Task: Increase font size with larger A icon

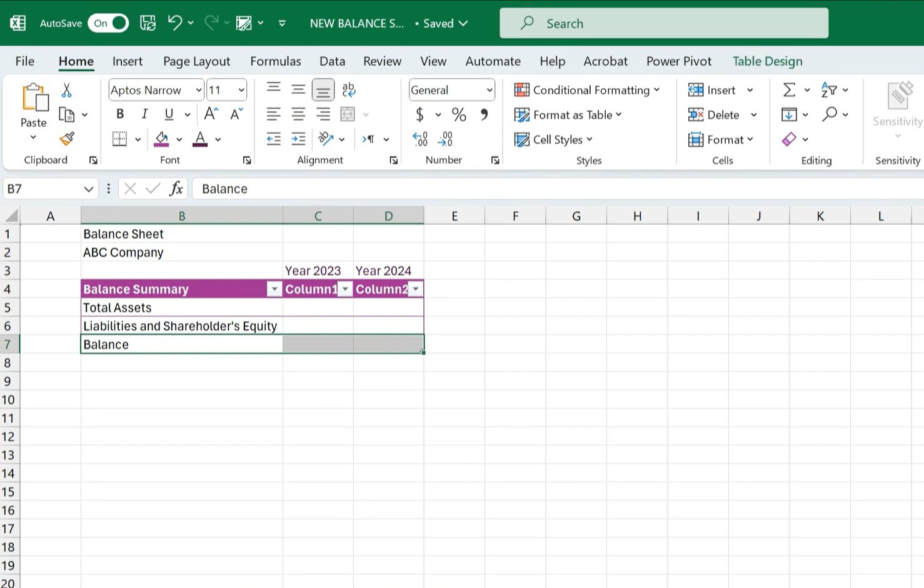Action: (211, 114)
